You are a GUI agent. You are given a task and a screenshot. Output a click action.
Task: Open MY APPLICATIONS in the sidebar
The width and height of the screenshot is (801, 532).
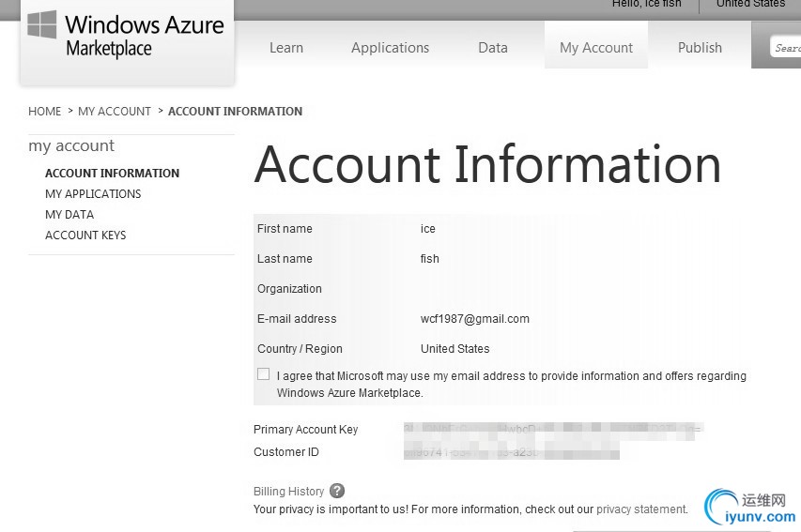[x=93, y=194]
